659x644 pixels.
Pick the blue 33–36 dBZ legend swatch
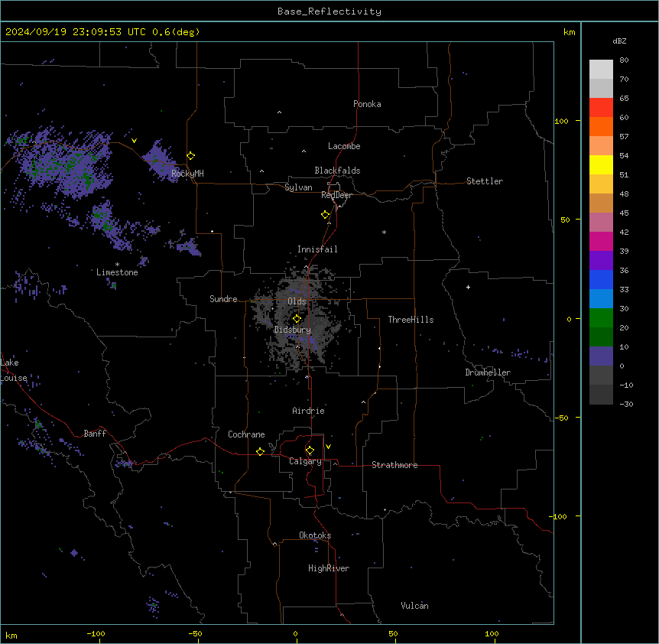coord(601,279)
